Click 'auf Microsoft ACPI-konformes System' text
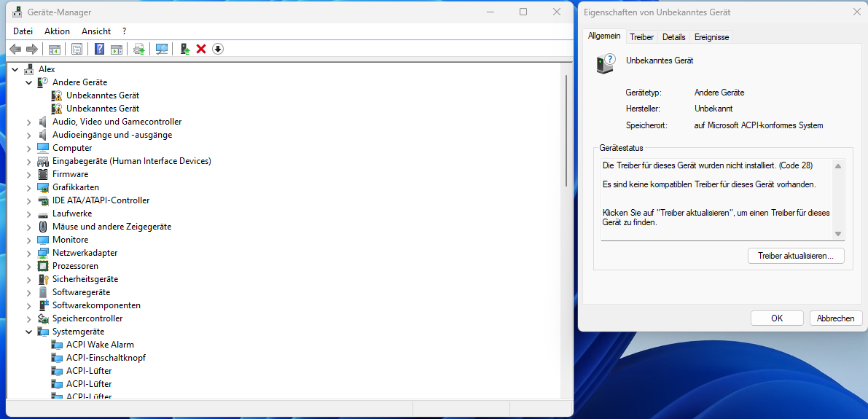This screenshot has height=419, width=868. click(x=759, y=125)
